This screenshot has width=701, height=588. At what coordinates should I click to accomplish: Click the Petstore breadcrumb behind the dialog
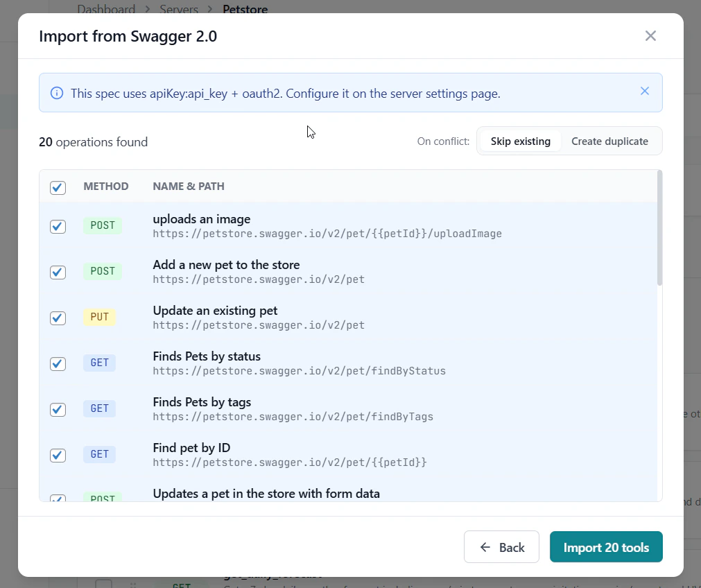245,9
